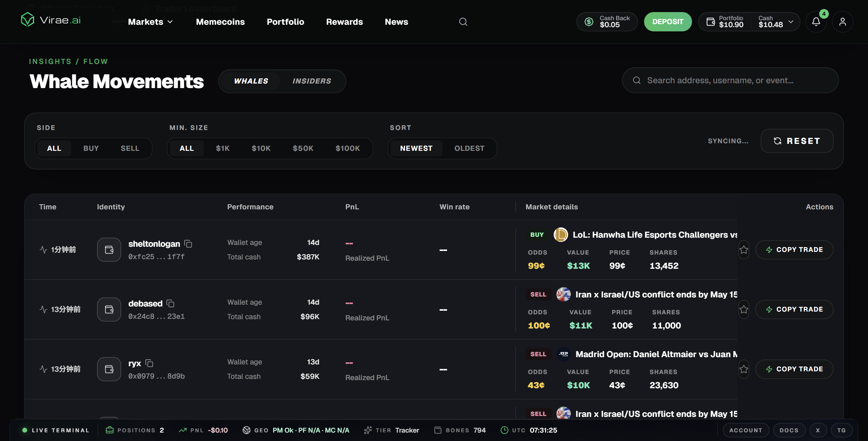Image resolution: width=868 pixels, height=441 pixels.
Task: Copy trade for debased's Iran x Israel sell
Action: click(794, 309)
